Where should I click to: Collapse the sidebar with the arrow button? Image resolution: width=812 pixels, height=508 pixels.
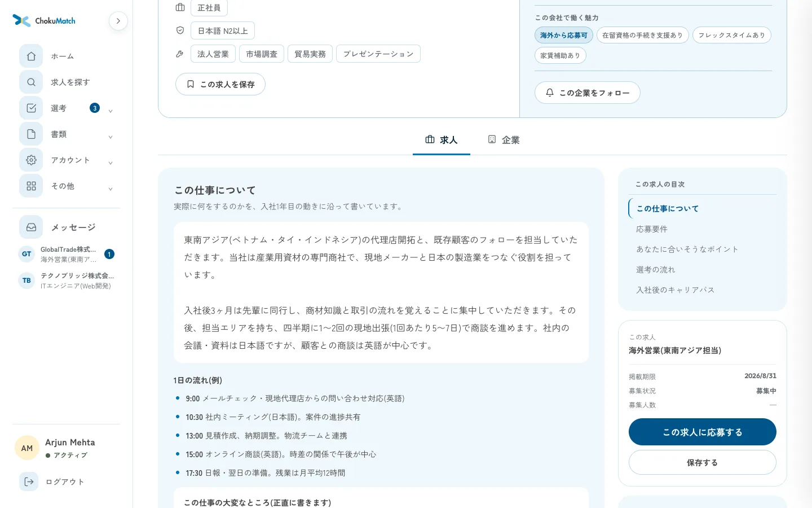point(118,21)
